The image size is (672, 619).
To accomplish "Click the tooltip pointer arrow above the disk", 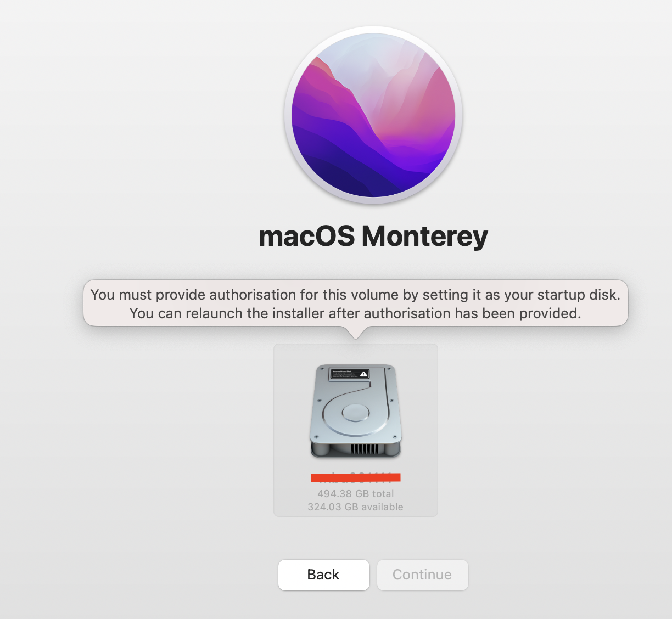I will tap(356, 333).
